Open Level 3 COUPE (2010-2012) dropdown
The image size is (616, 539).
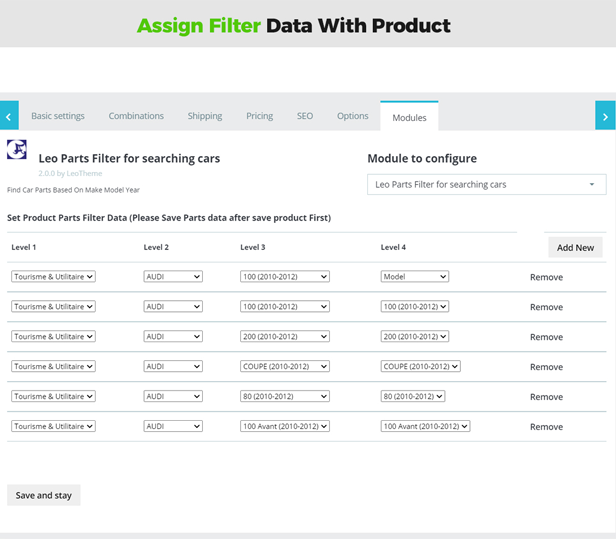click(x=284, y=367)
